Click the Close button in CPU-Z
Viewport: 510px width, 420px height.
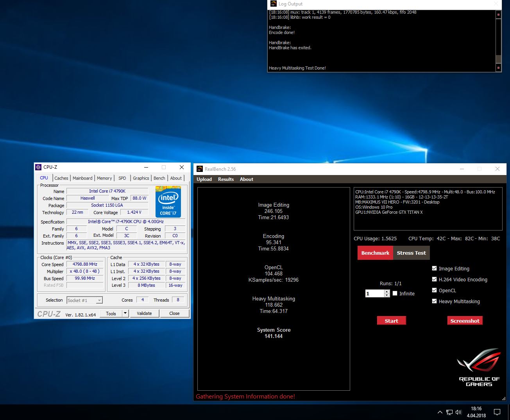tap(174, 313)
